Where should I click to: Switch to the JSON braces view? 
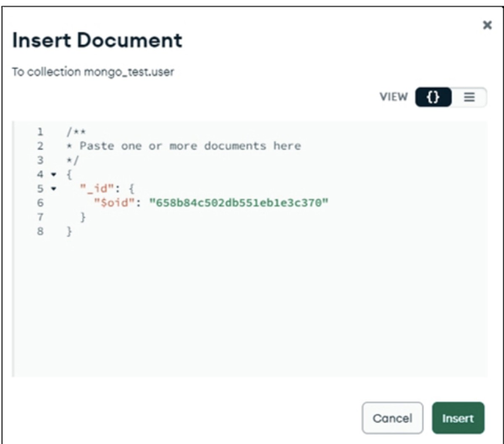[433, 97]
